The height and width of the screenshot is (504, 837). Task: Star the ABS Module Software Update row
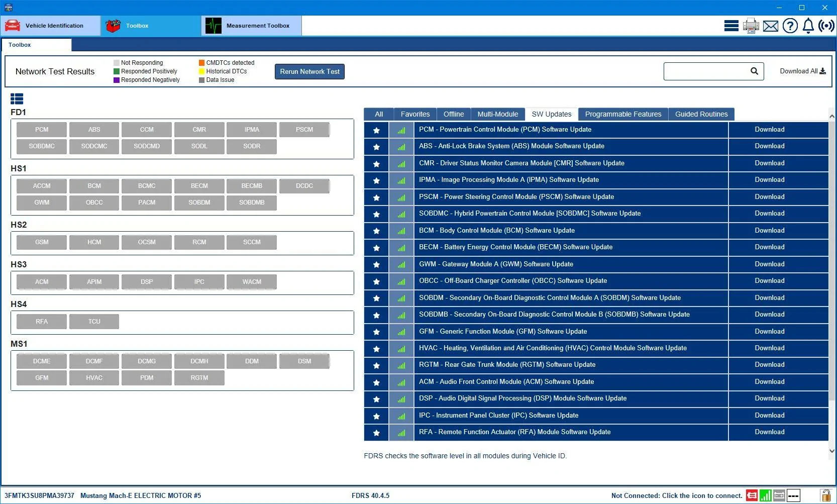point(376,147)
